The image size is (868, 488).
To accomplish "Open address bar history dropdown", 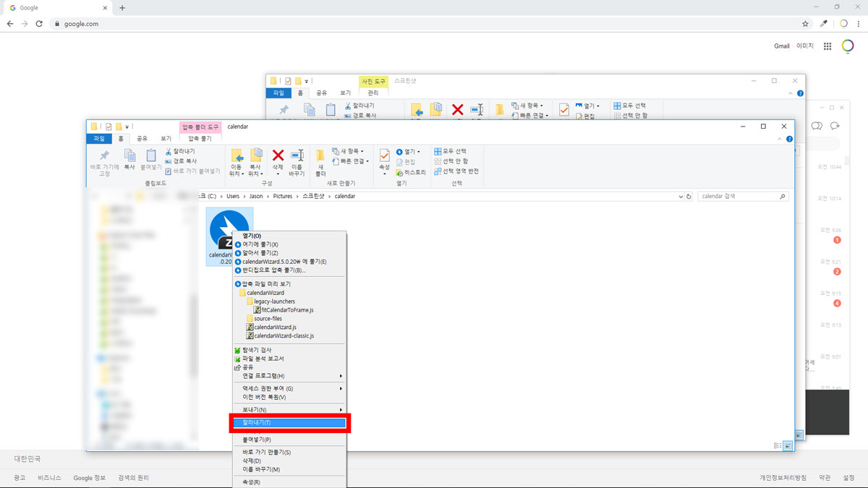I will 681,196.
